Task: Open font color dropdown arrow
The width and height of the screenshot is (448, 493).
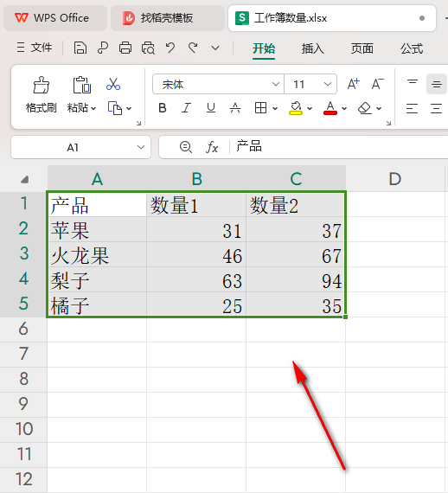Action: tap(344, 108)
